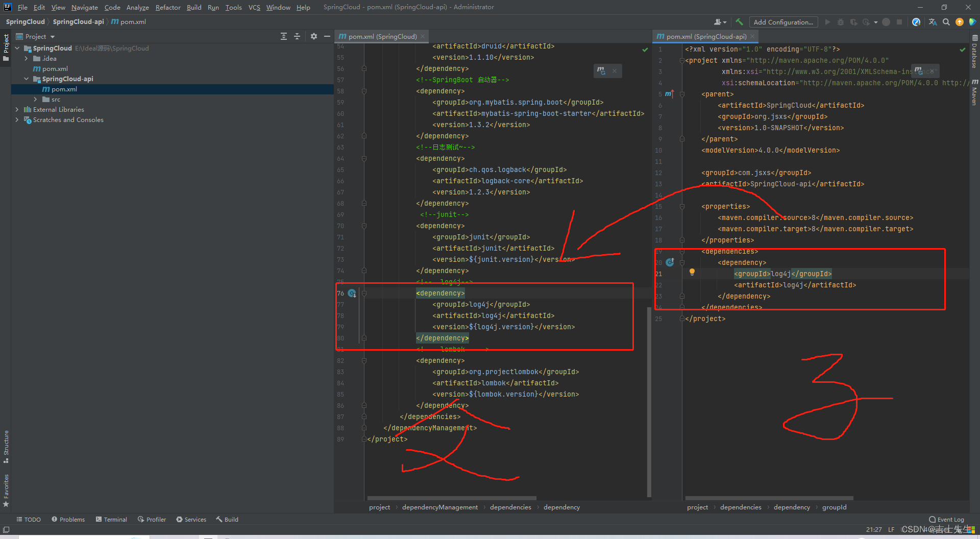Click right editor horizontal scrollbar
The width and height of the screenshot is (980, 539).
click(x=769, y=498)
